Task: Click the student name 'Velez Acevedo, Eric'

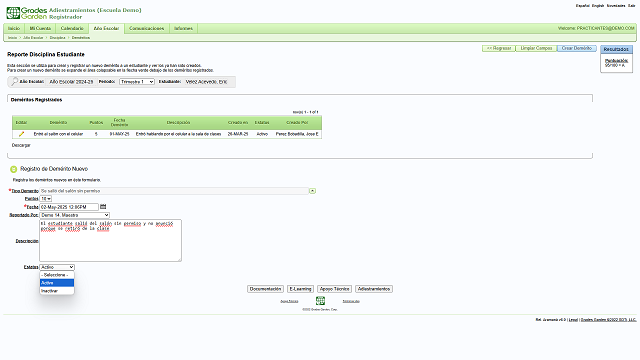Action: click(x=206, y=82)
